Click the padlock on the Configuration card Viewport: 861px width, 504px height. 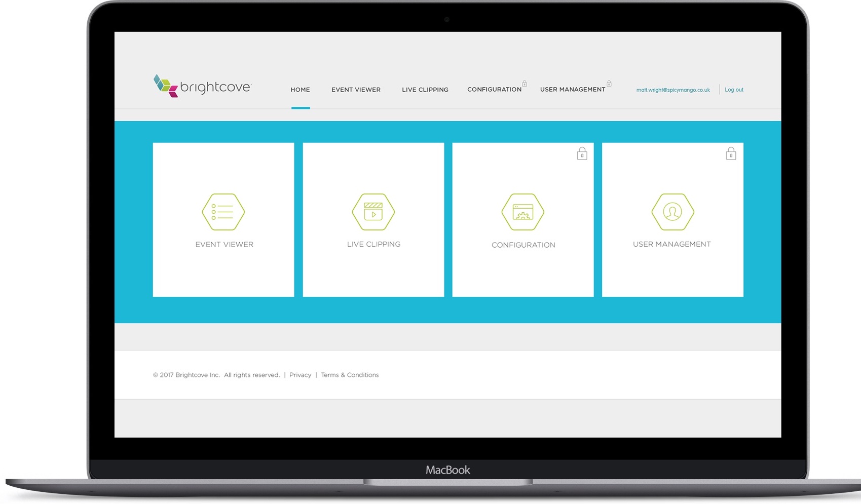coord(582,153)
